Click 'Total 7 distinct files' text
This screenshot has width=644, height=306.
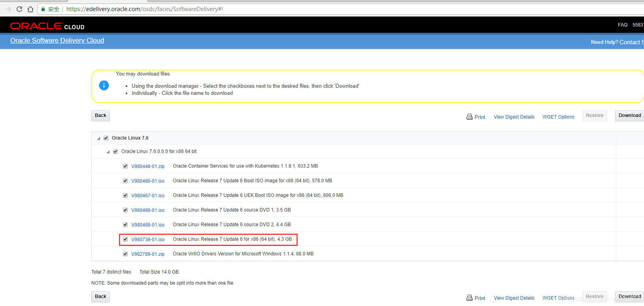[111, 272]
